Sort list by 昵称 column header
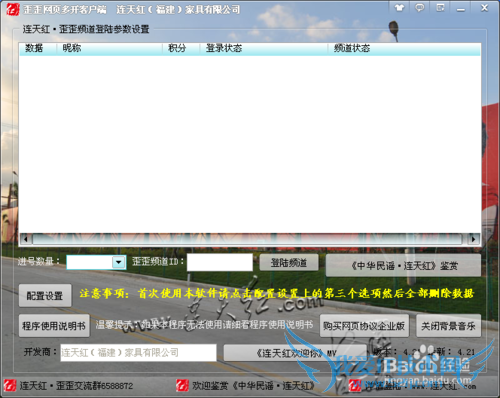Viewport: 500px width, 398px height. click(109, 48)
